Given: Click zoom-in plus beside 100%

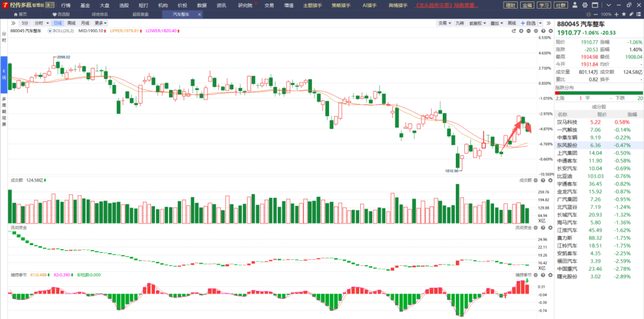Looking at the screenshot, I should tap(617, 14).
